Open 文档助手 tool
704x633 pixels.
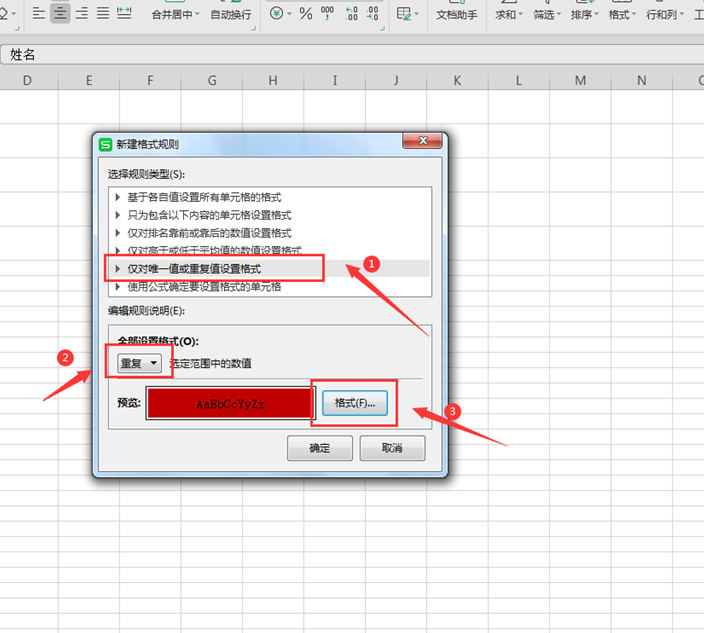457,15
